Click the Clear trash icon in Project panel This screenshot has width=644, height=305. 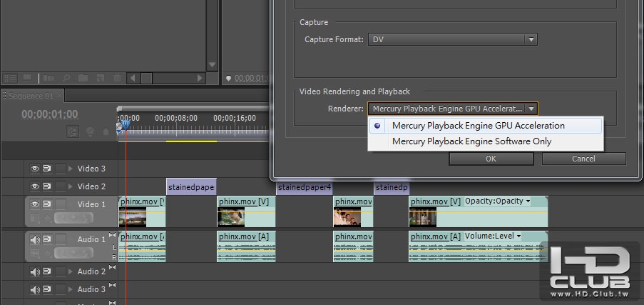[117, 78]
